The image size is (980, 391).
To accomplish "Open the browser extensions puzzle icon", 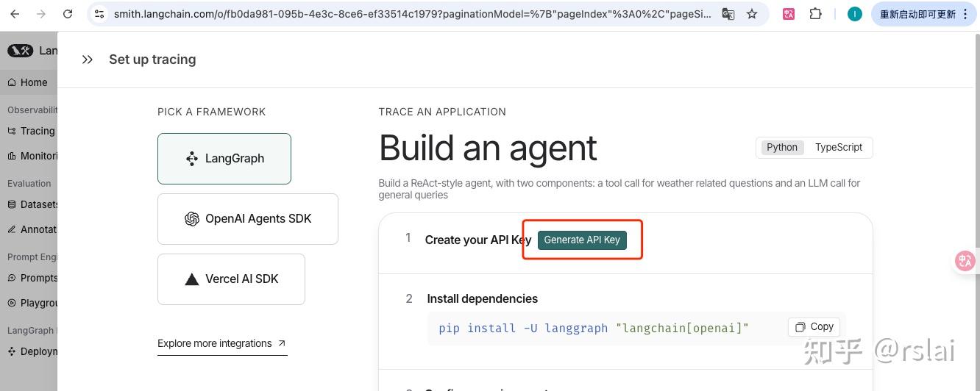I will (x=815, y=14).
